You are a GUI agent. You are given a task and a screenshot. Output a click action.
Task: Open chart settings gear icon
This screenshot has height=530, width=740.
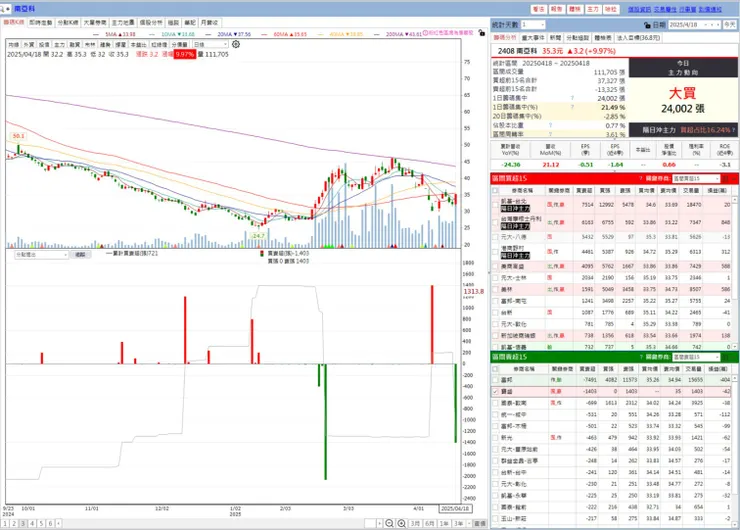click(236, 44)
